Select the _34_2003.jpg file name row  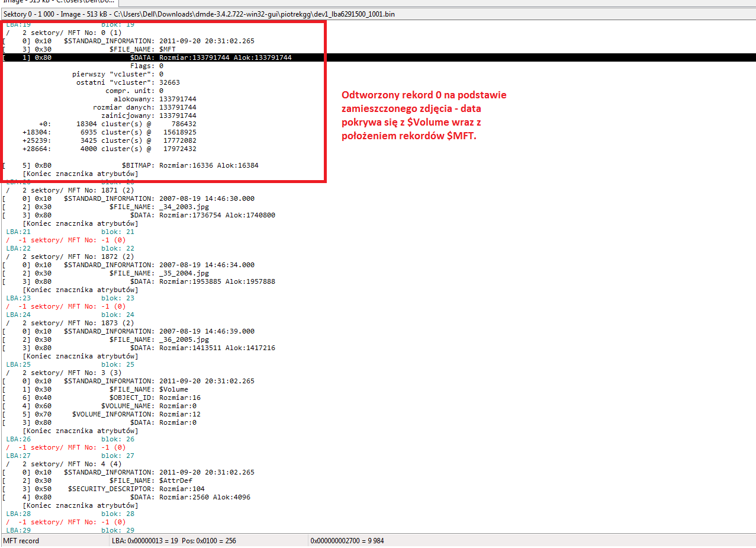107,207
